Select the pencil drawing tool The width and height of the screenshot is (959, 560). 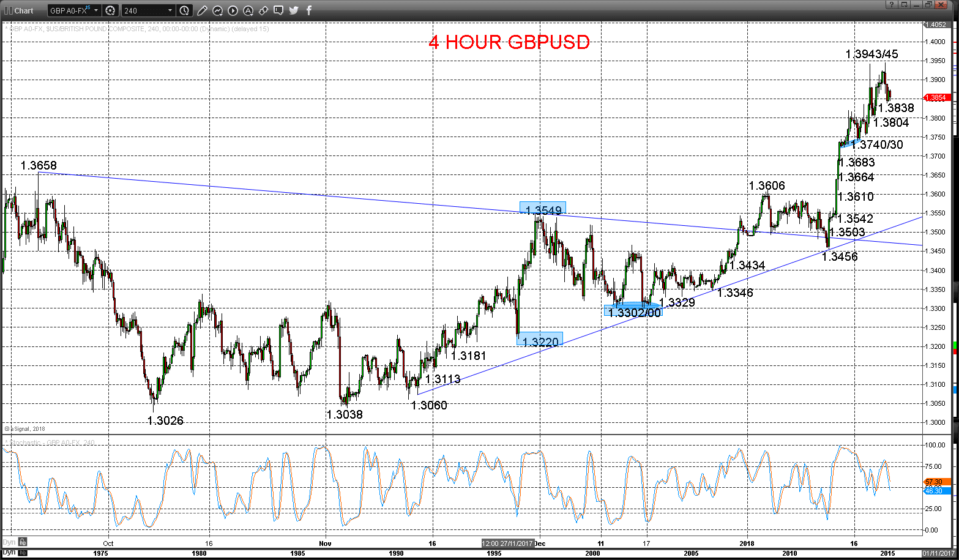click(203, 10)
